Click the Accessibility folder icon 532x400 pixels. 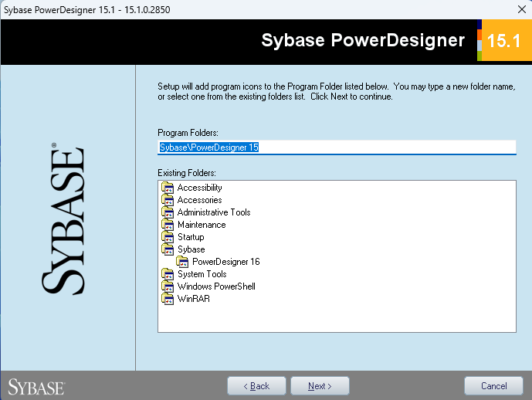[x=168, y=188]
